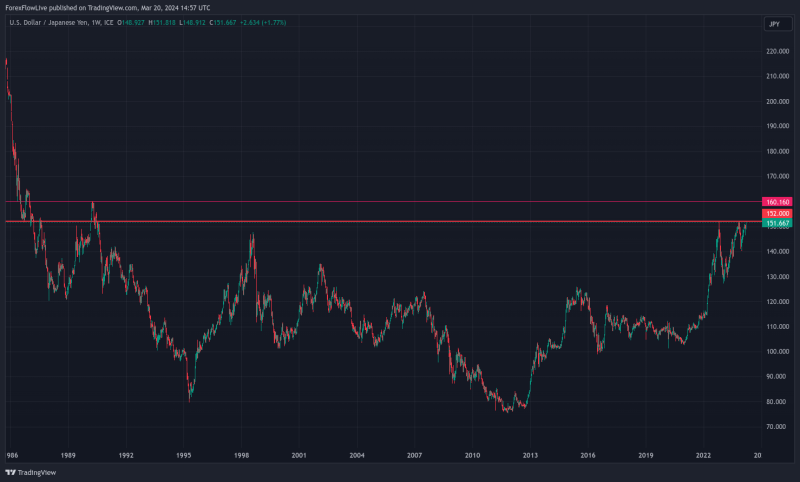This screenshot has width=800, height=482.
Task: Click the open value 148.927
Action: [133, 22]
